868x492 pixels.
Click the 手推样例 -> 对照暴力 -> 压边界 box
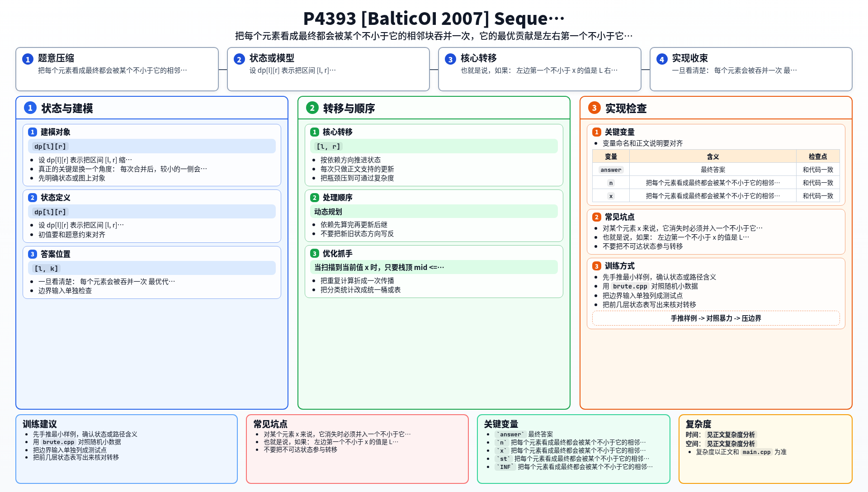[x=716, y=318]
